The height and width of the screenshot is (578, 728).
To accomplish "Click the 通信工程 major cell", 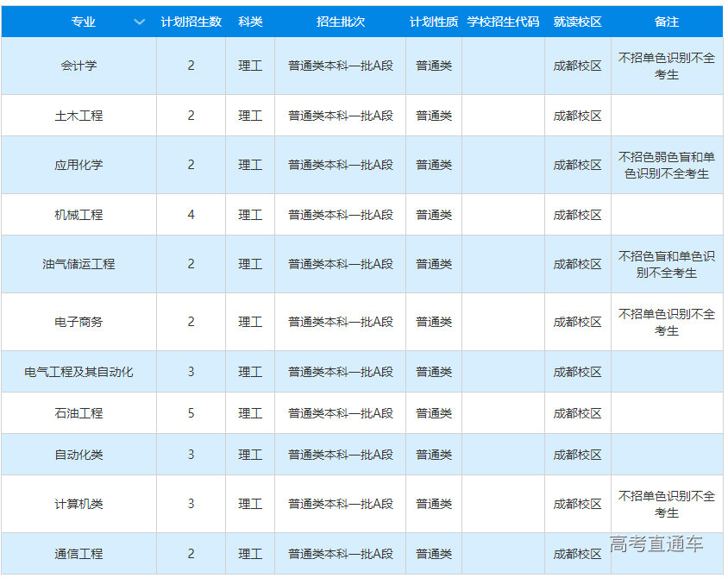I will 78,554.
